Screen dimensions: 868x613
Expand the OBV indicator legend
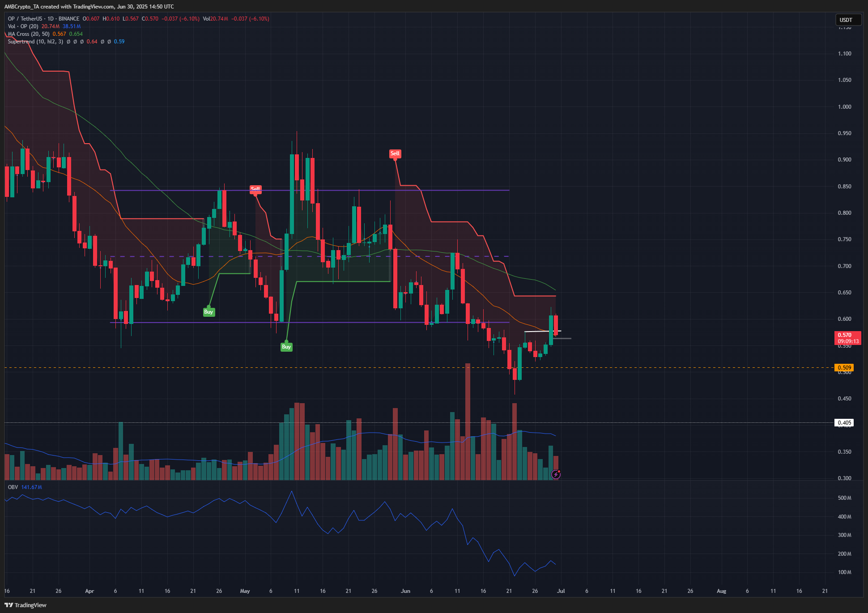point(13,487)
